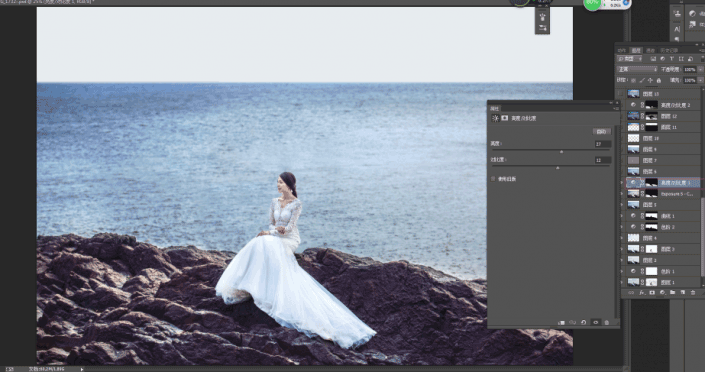This screenshot has height=372, width=705.
Task: Delete adjustment layer via the Properties panel trash icon
Action: (x=607, y=323)
